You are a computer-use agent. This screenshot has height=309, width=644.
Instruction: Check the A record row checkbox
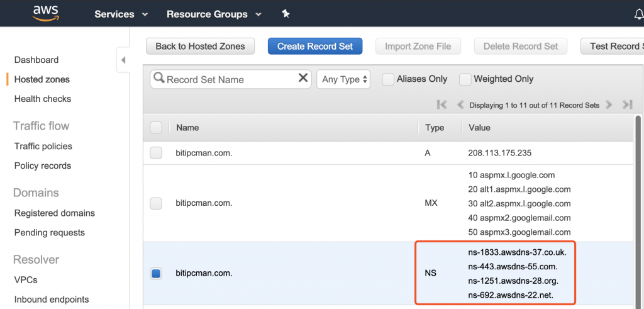[156, 154]
